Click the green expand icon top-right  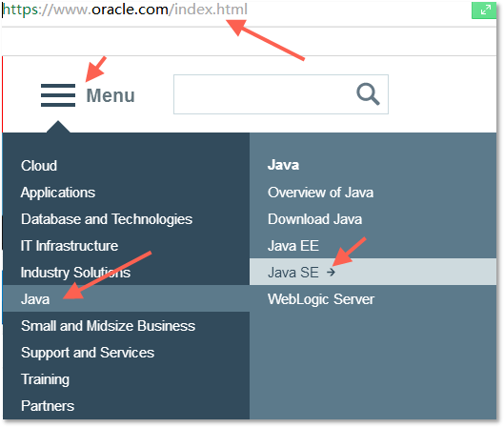(485, 10)
